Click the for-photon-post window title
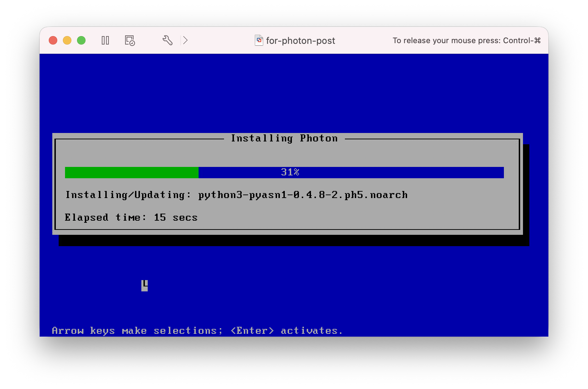Viewport: 588px width, 389px height. [x=300, y=41]
